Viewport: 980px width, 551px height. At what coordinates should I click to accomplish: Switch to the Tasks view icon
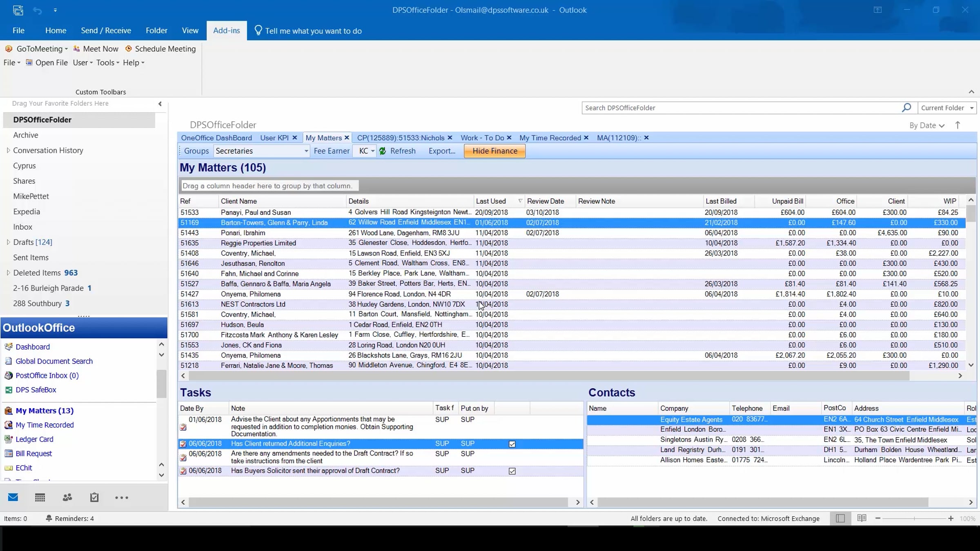click(94, 497)
